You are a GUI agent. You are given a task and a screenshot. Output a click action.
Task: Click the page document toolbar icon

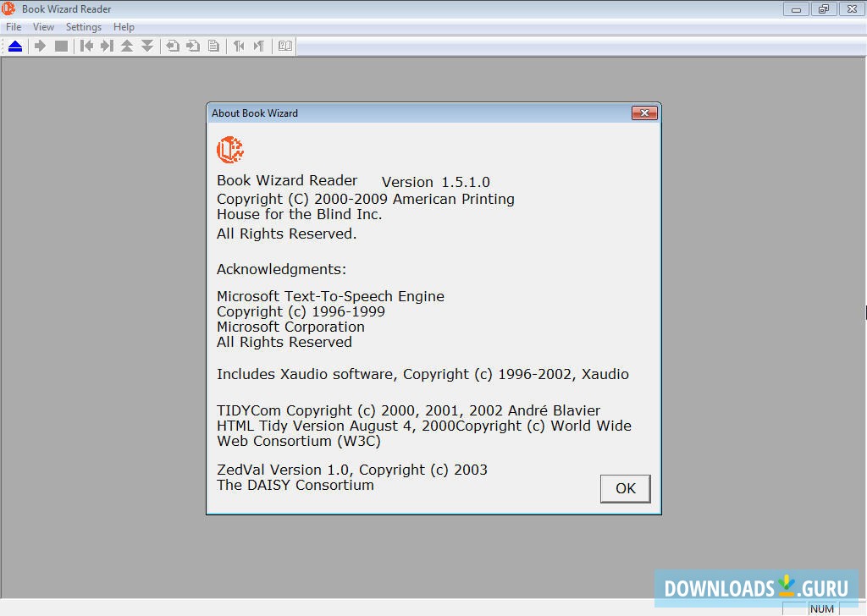pyautogui.click(x=213, y=47)
